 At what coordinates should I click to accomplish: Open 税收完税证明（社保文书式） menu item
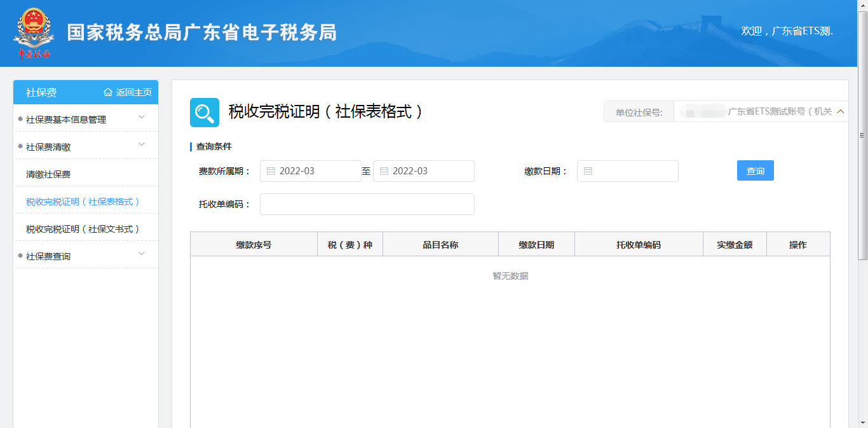tap(83, 229)
